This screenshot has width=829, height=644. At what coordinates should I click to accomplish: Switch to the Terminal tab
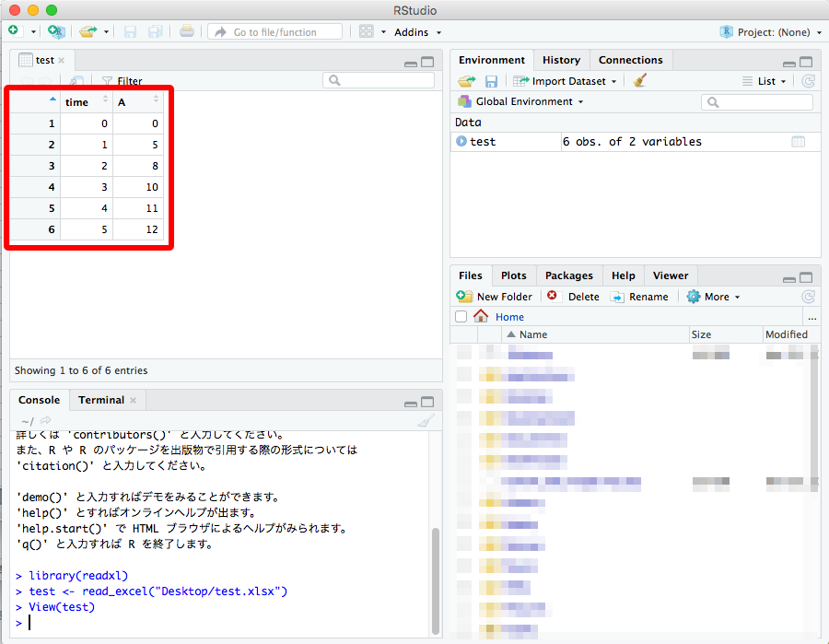[x=101, y=400]
